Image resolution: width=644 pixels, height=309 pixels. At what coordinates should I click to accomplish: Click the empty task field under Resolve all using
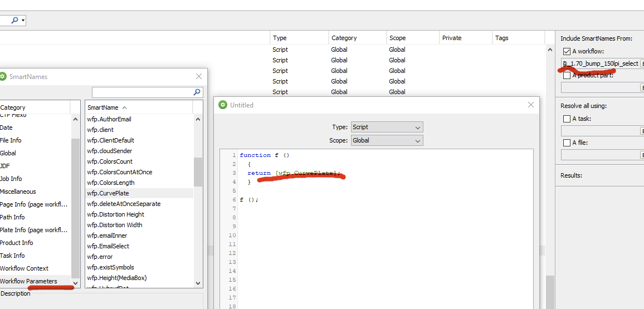[601, 131]
